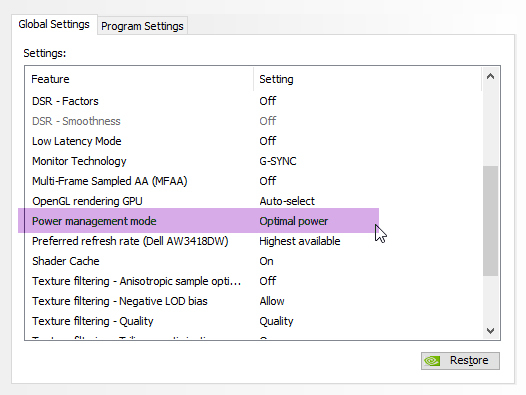526x395 pixels.
Task: Open the Texture filtering Quality value
Action: (276, 321)
